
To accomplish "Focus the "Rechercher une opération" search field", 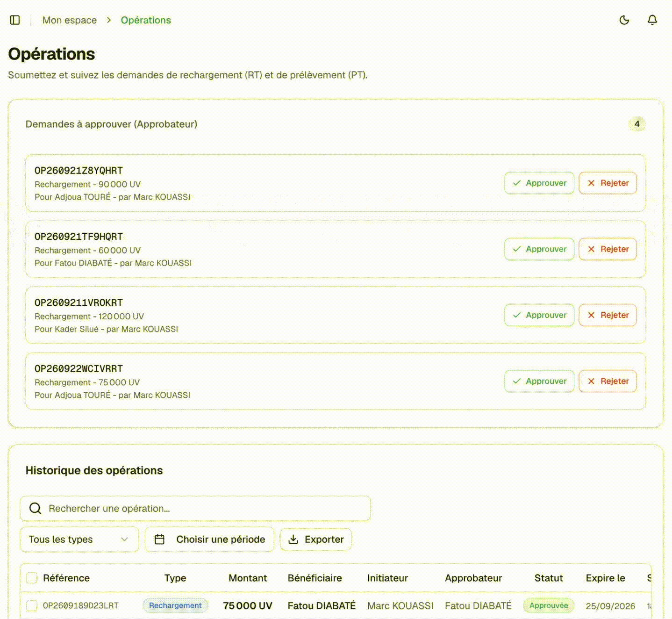I will (195, 508).
